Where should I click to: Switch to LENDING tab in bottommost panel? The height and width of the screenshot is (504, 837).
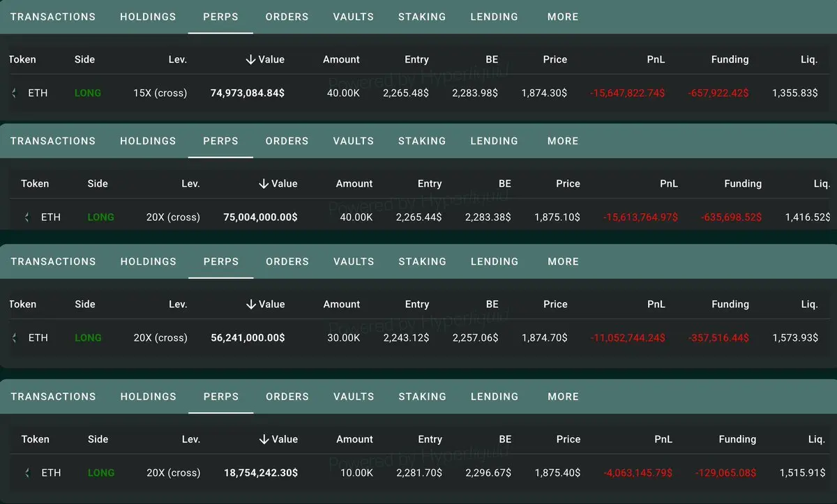pos(495,397)
